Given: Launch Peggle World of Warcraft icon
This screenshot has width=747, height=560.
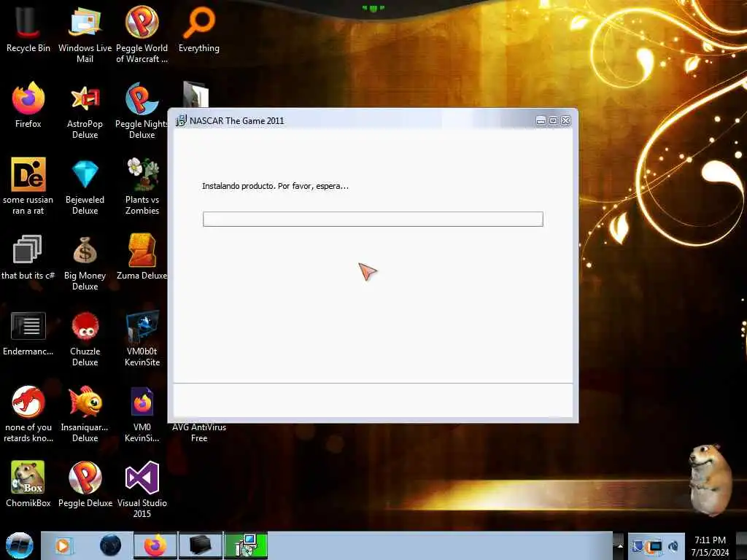Looking at the screenshot, I should pos(142,34).
